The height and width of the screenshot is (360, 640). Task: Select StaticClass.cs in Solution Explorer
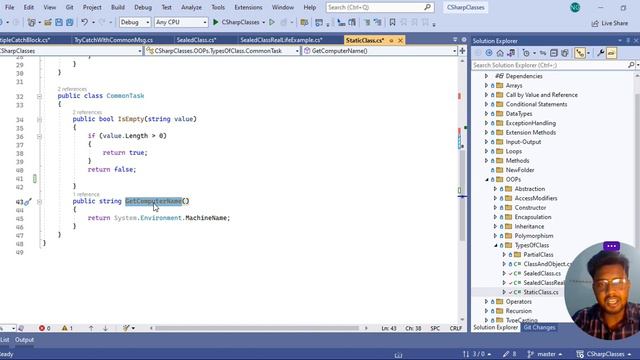(541, 292)
